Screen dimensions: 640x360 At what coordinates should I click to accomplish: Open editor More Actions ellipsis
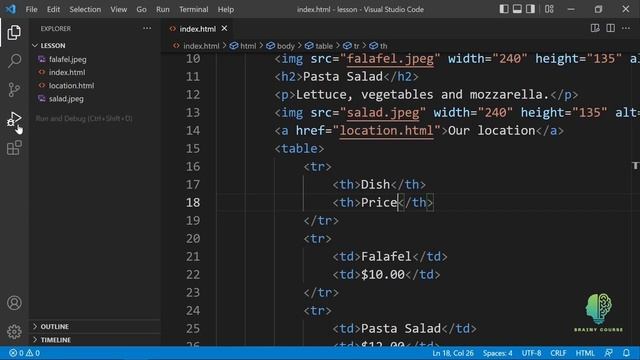(626, 28)
